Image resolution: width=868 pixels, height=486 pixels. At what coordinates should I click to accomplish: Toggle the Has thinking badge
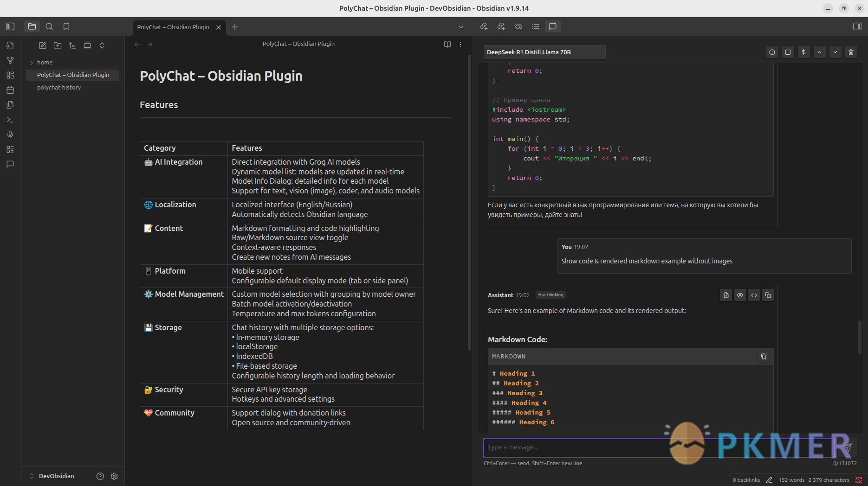coord(551,295)
